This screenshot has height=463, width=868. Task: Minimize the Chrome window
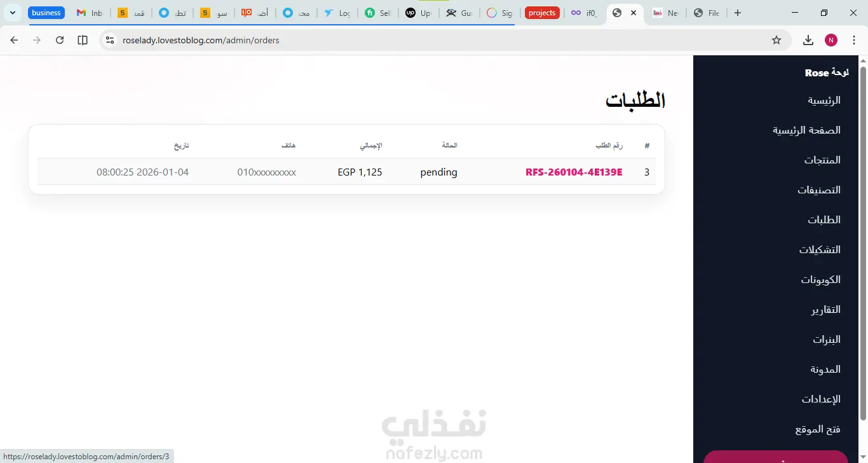click(796, 13)
